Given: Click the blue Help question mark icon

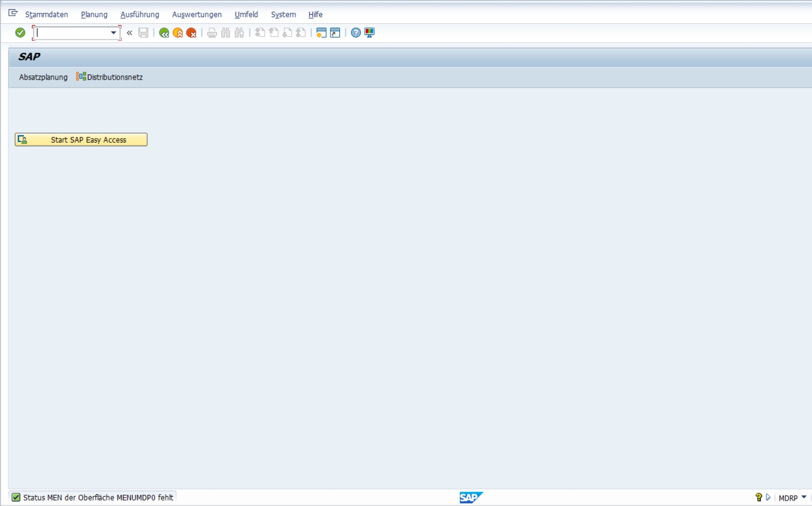Looking at the screenshot, I should click(356, 33).
